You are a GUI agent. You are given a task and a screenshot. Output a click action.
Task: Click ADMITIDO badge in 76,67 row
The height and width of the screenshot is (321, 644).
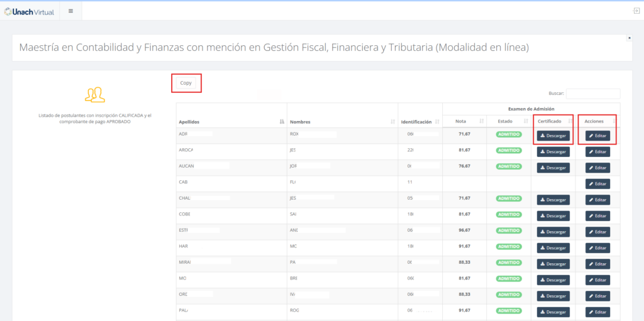point(508,166)
